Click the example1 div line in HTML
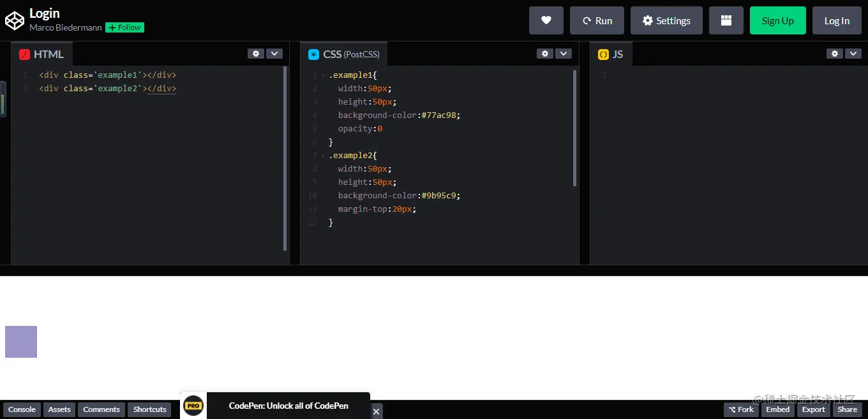868x419 pixels. tap(107, 75)
